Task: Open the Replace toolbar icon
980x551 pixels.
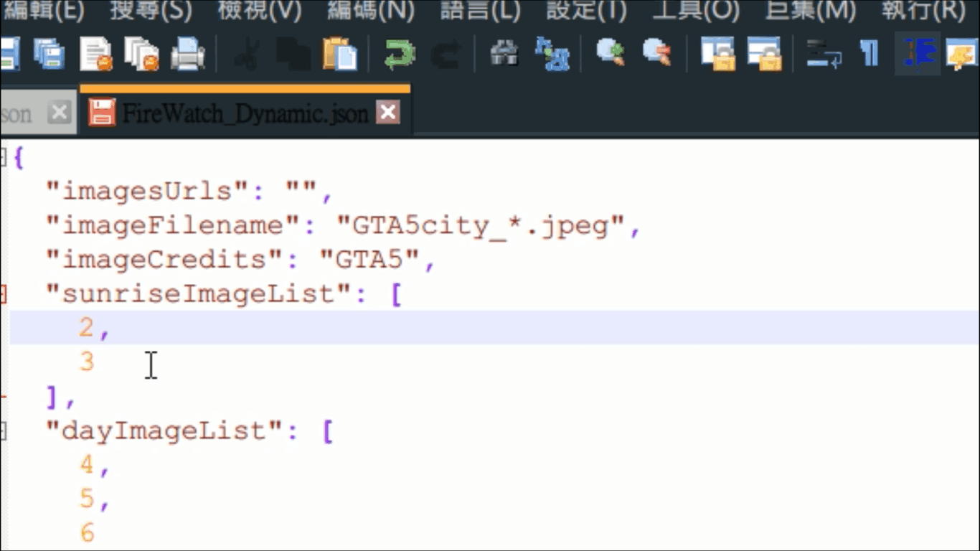Action: pos(552,55)
